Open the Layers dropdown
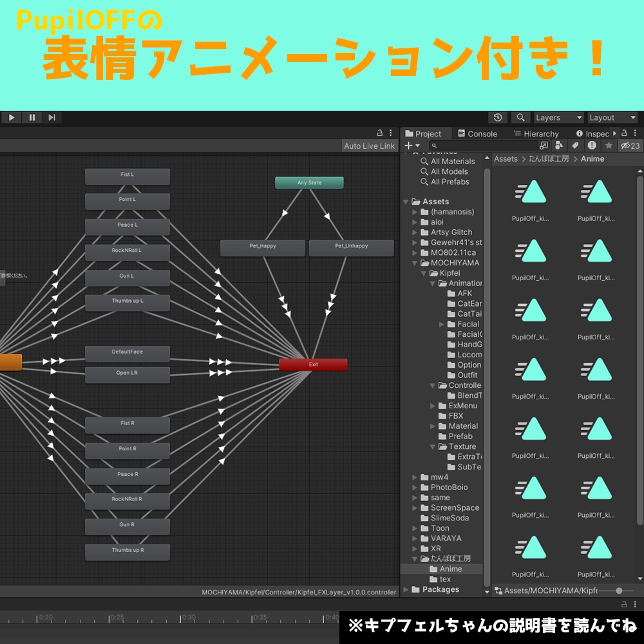Viewport: 644px width, 644px height. click(558, 117)
